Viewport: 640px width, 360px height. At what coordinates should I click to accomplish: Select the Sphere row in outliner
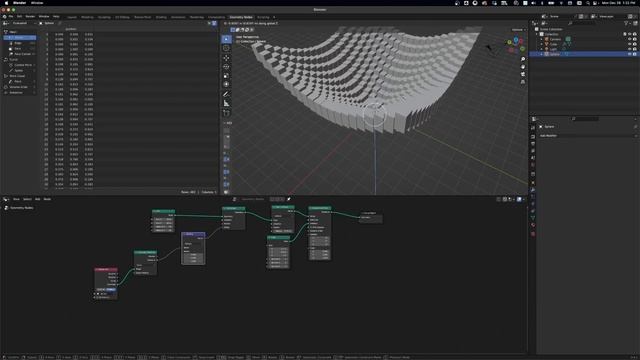pos(584,54)
